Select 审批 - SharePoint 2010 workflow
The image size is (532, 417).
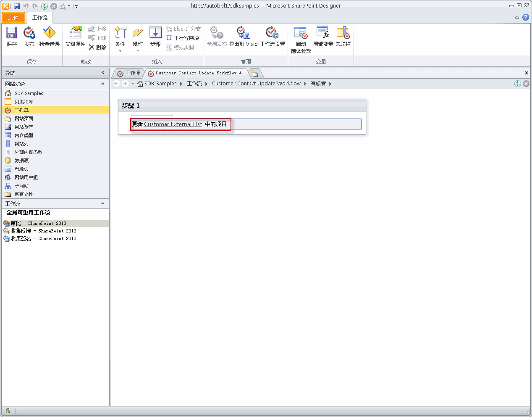pos(55,223)
